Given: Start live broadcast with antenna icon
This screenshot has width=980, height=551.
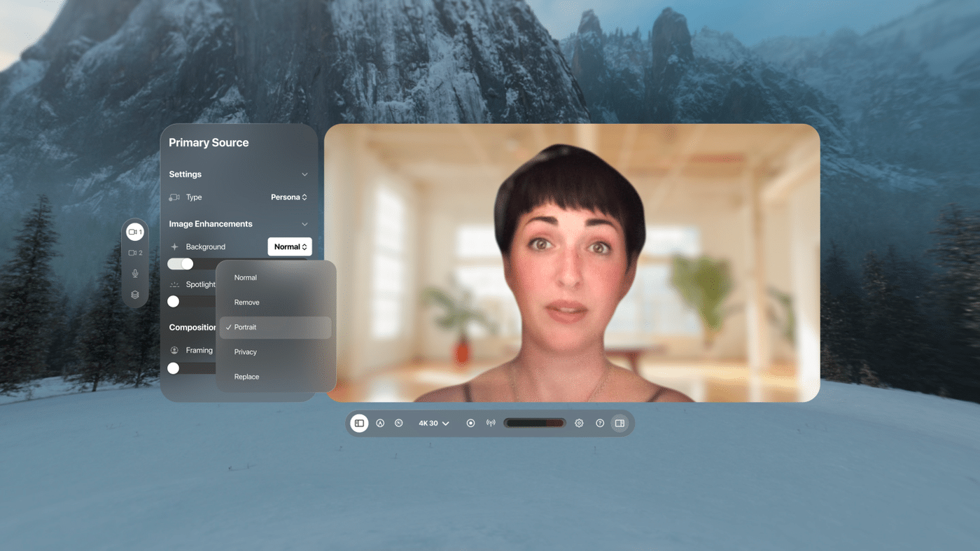Looking at the screenshot, I should pos(491,423).
